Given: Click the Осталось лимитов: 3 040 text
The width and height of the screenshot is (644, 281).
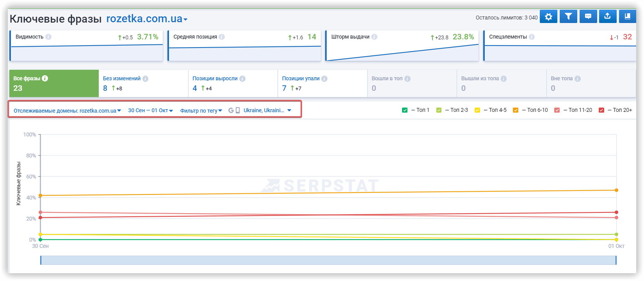Looking at the screenshot, I should (507, 18).
